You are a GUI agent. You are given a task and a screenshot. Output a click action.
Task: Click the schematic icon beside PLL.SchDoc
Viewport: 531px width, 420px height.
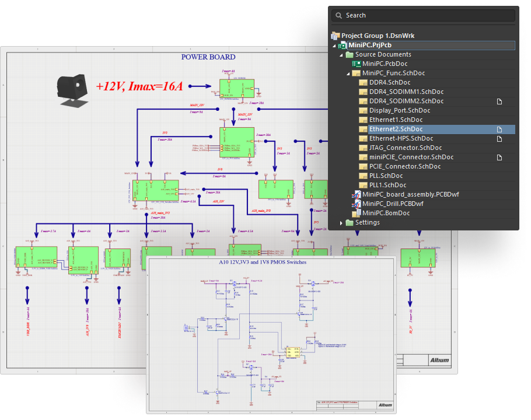[x=363, y=176]
